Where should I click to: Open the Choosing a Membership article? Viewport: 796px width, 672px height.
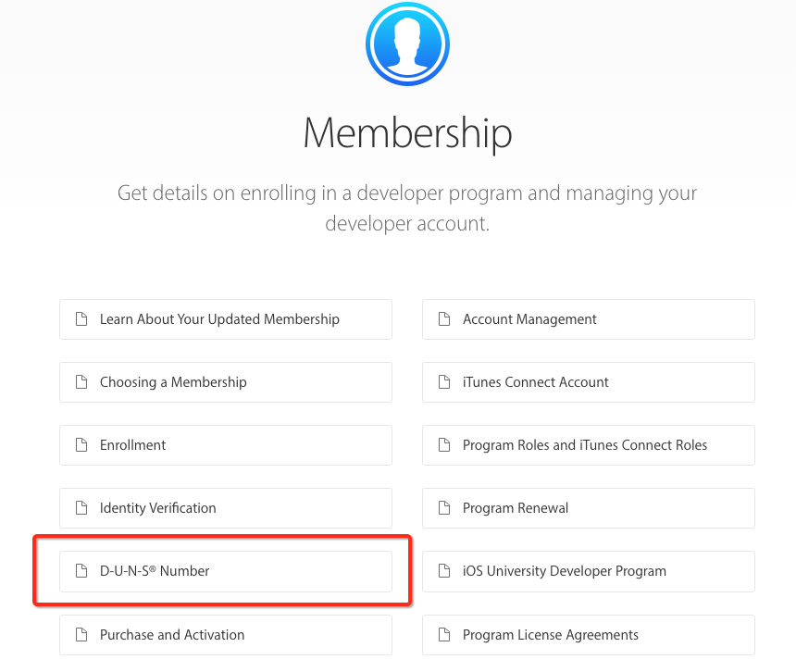173,382
